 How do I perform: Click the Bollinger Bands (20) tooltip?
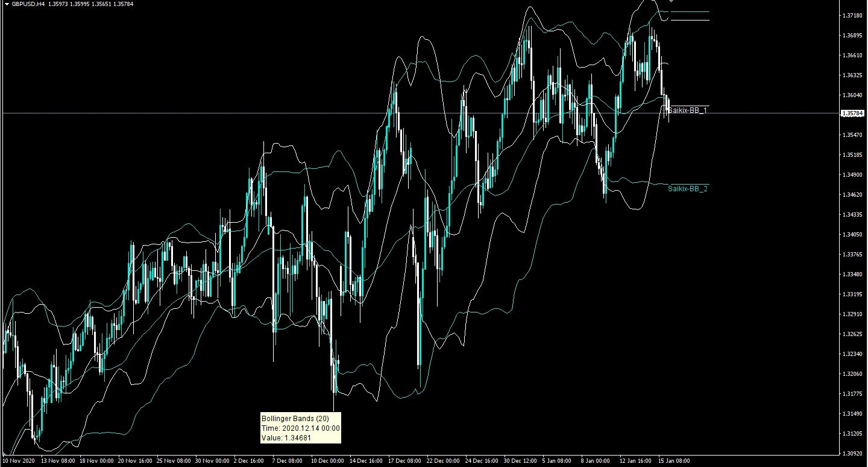pos(301,428)
